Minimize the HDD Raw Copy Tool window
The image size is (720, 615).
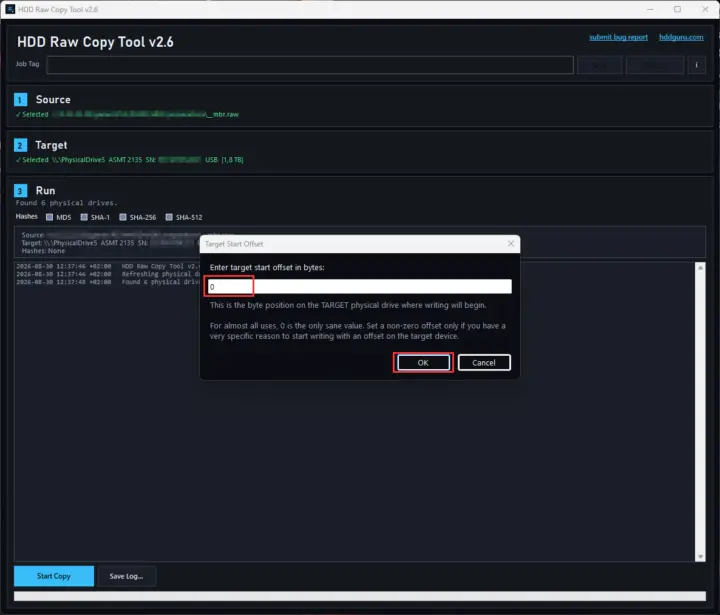pyautogui.click(x=650, y=9)
